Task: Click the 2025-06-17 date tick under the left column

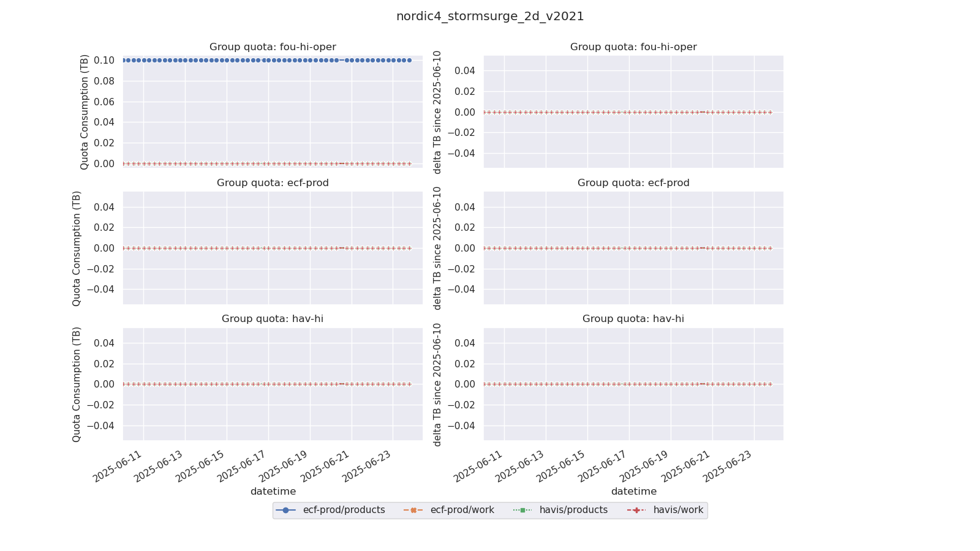Action: point(243,467)
